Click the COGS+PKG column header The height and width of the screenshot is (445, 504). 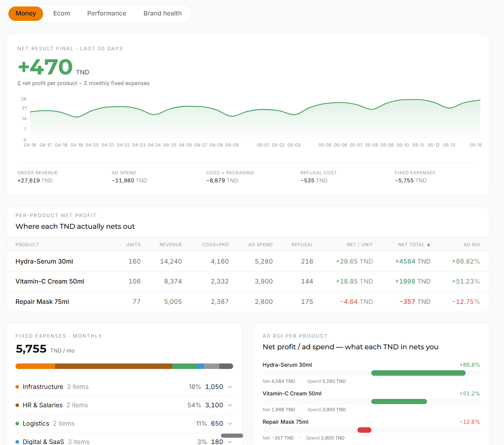click(215, 245)
